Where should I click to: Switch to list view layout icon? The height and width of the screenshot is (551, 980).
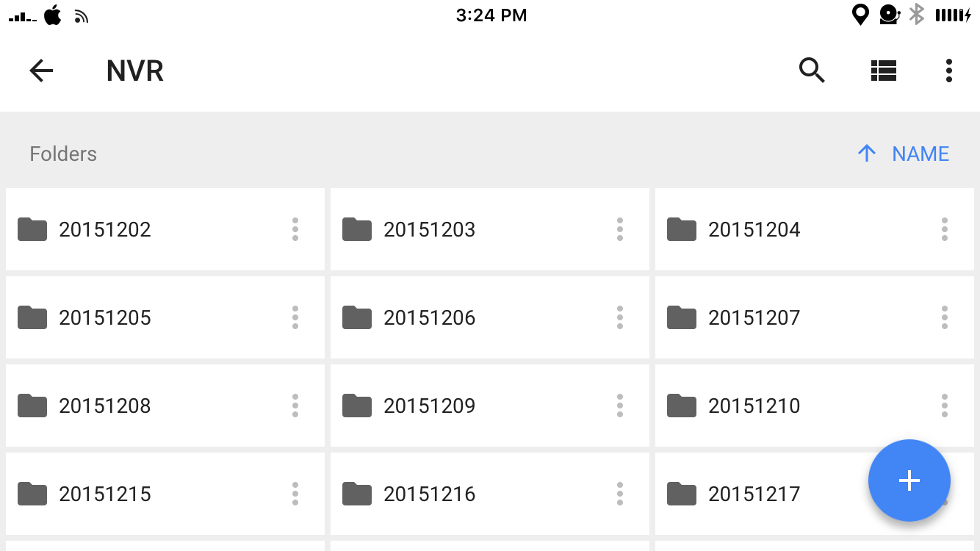tap(883, 71)
